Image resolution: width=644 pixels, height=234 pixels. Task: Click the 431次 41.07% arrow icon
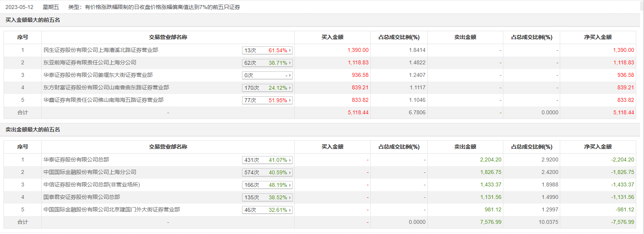pos(290,160)
